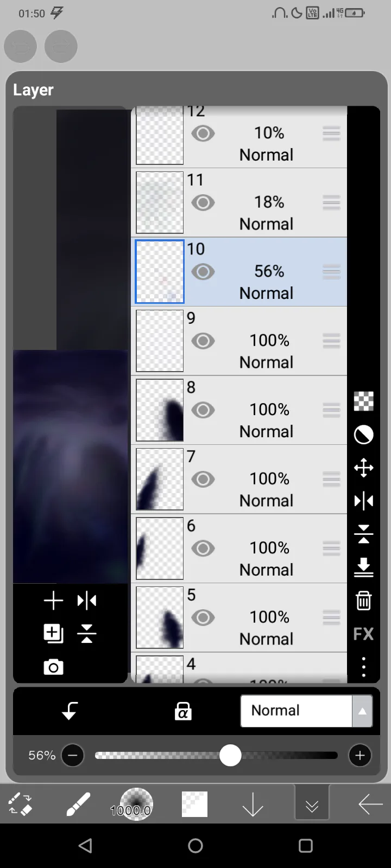Click the opacity slider handle
391x868 pixels.
click(230, 755)
